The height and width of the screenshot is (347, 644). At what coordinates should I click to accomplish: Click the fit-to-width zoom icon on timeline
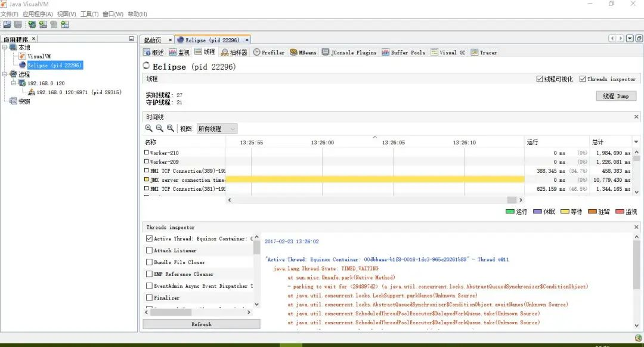pyautogui.click(x=171, y=129)
